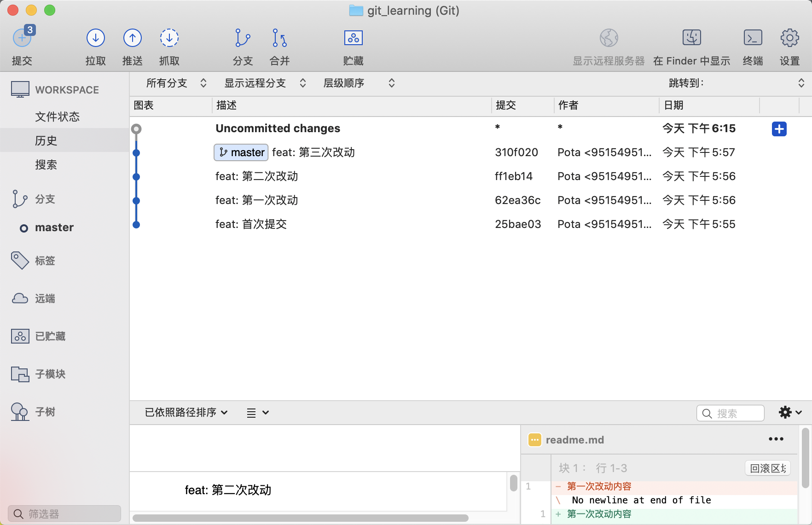Screen dimensions: 812x525
Task: Click the master branch label tag
Action: coord(241,152)
